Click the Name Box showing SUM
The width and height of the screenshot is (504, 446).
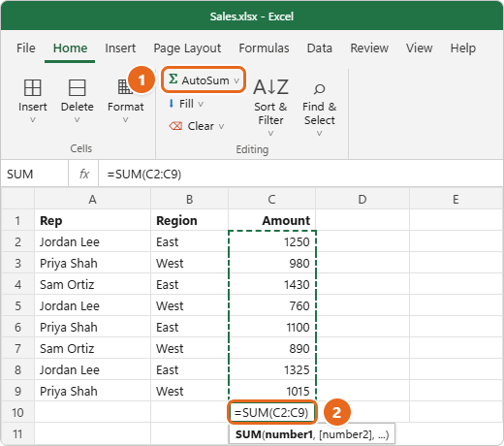[34, 174]
